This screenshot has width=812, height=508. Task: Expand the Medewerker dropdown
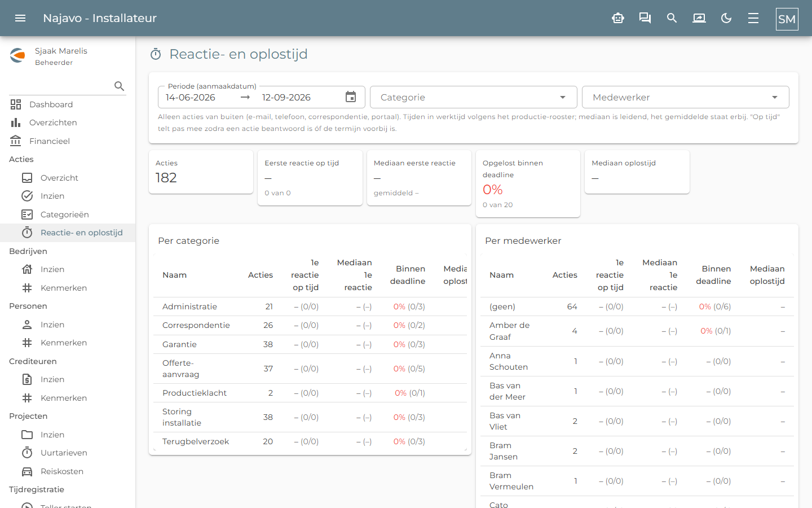[x=686, y=97]
